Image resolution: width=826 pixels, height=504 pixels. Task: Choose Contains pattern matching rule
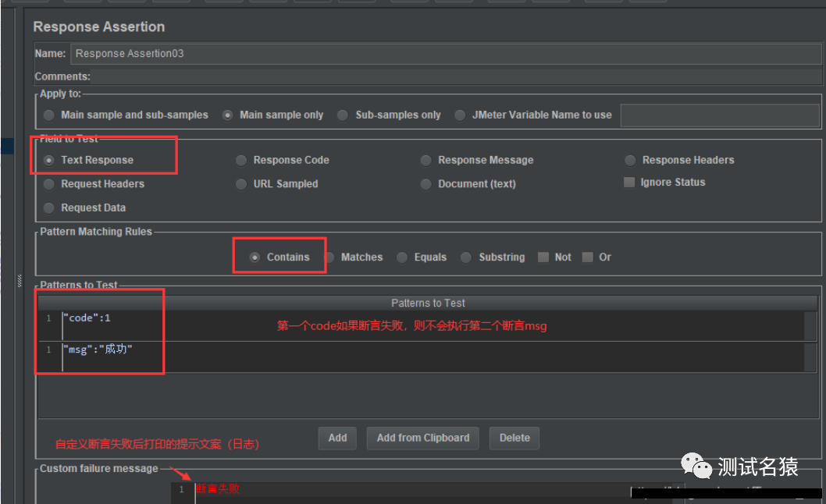click(x=279, y=257)
